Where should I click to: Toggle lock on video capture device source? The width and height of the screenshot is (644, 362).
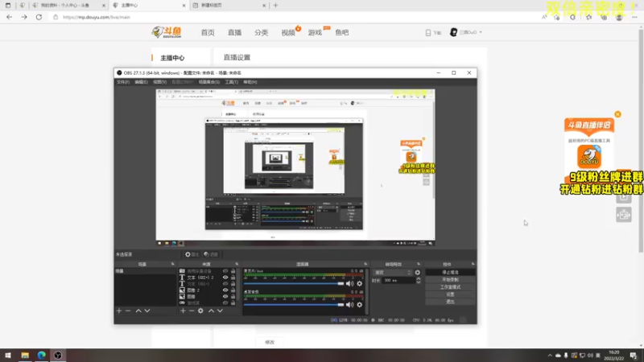click(x=233, y=271)
